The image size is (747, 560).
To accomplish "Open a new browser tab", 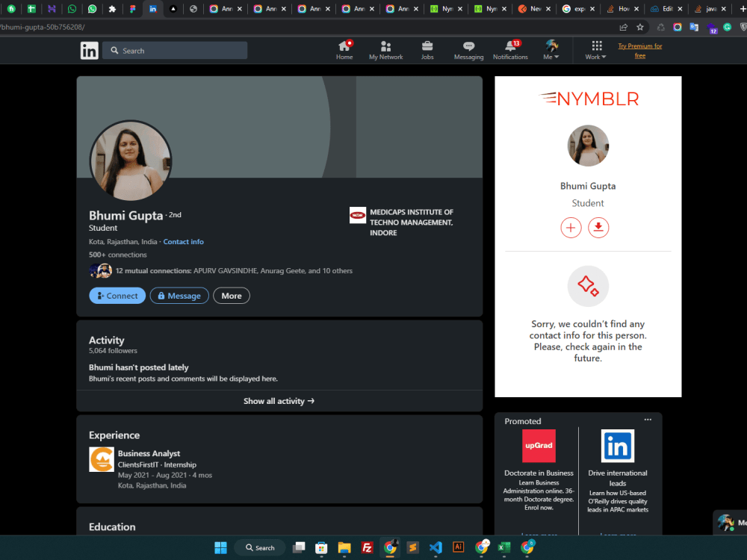I will [x=743, y=8].
